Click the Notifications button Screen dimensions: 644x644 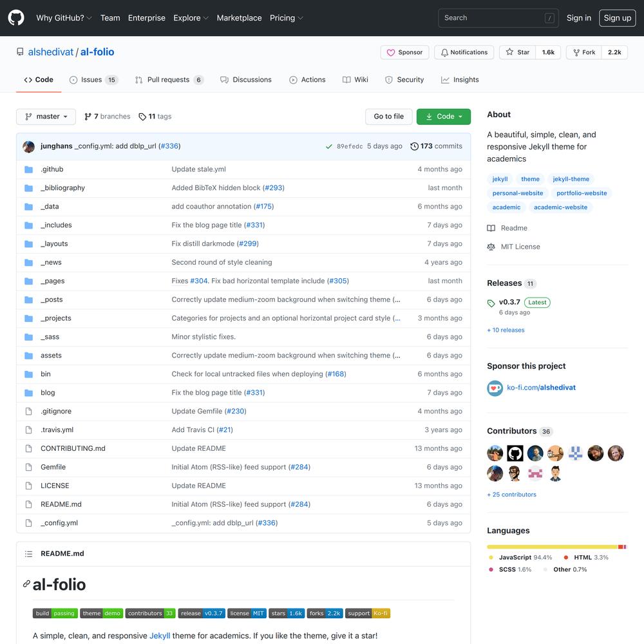pyautogui.click(x=464, y=52)
